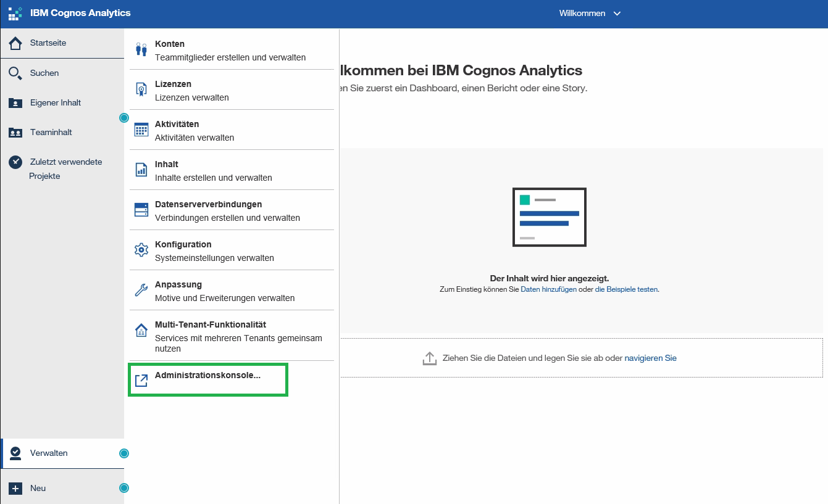
Task: Click the Konfiguration gear icon
Action: click(141, 250)
